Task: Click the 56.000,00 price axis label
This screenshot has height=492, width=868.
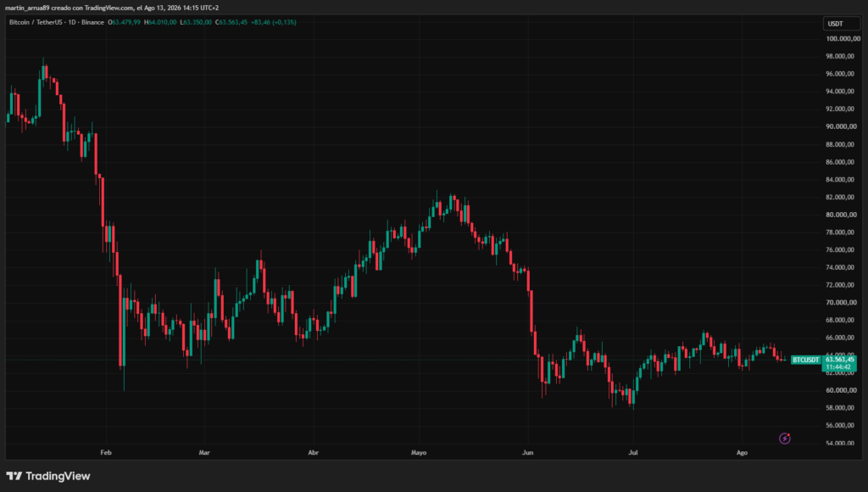Action: (x=840, y=426)
